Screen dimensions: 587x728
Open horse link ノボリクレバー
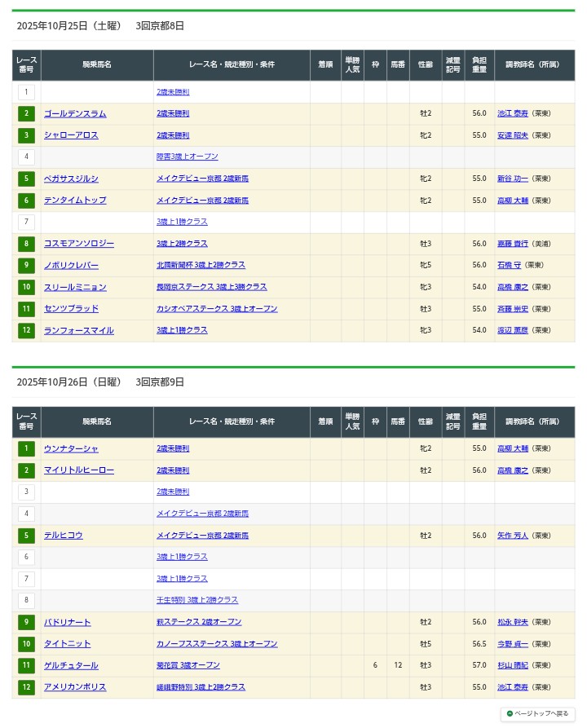(x=71, y=265)
